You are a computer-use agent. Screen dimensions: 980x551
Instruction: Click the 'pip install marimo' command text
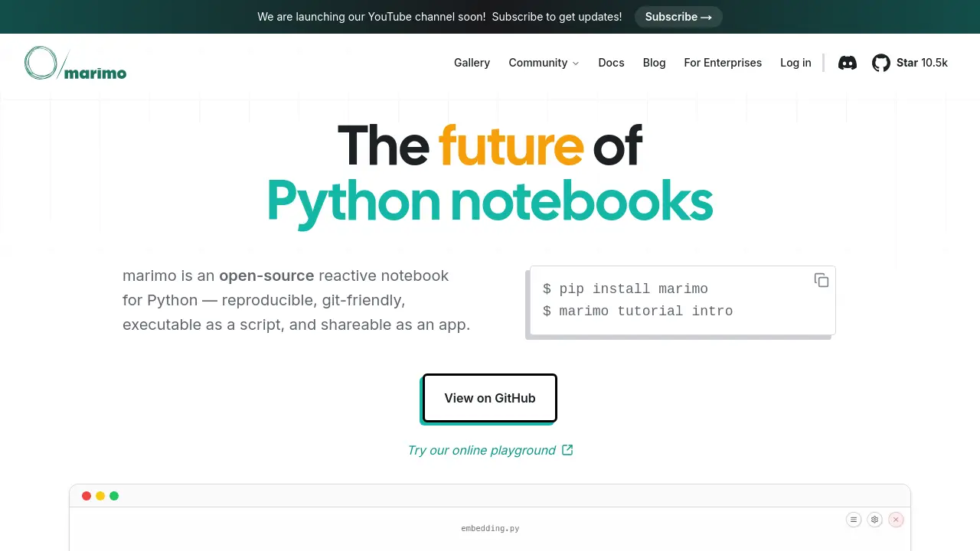tap(634, 289)
